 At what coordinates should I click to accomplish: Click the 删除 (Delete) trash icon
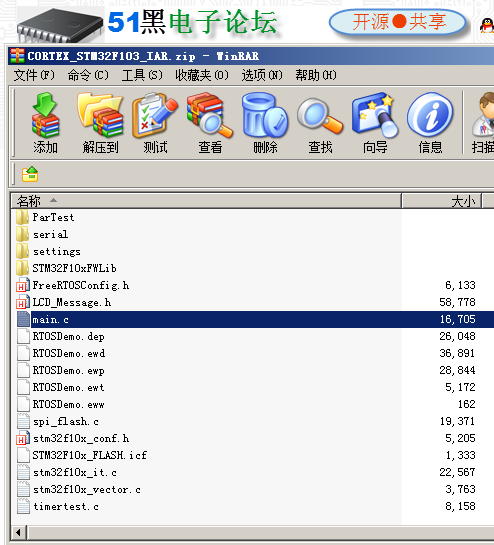click(265, 123)
